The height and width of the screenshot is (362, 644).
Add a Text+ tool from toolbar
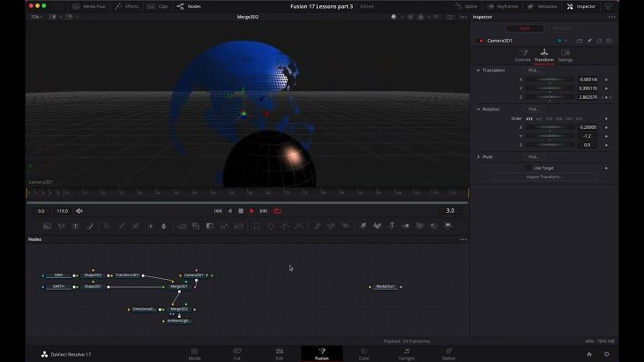pyautogui.click(x=76, y=226)
